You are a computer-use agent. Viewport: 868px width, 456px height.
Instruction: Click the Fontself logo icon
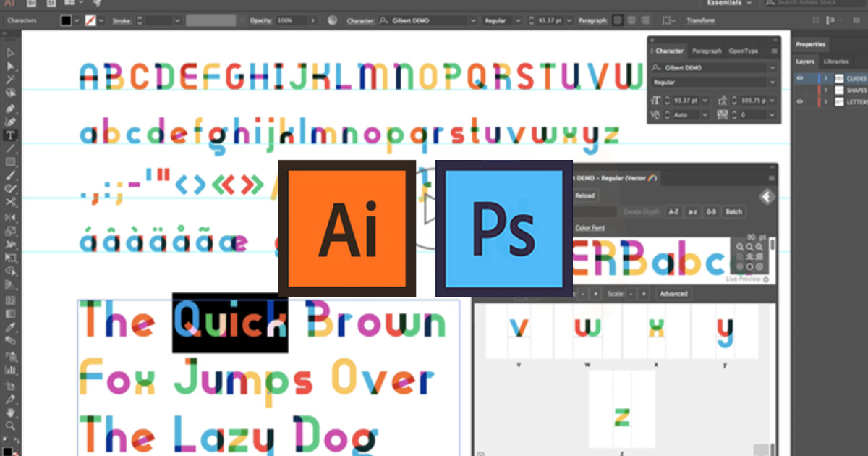click(767, 196)
